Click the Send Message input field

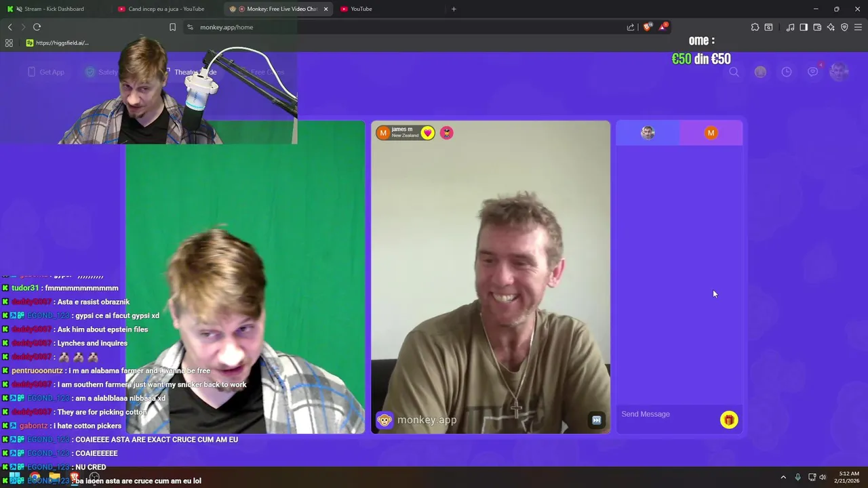(668, 414)
